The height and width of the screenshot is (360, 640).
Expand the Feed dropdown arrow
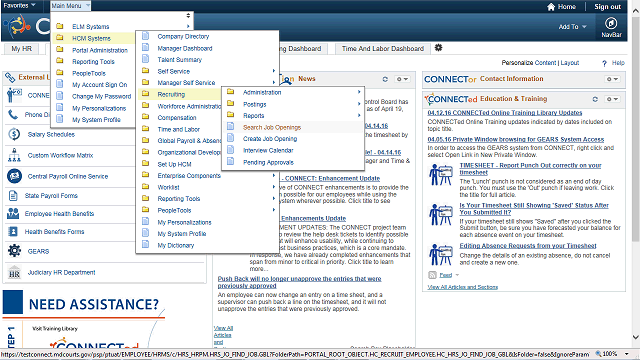(x=457, y=275)
